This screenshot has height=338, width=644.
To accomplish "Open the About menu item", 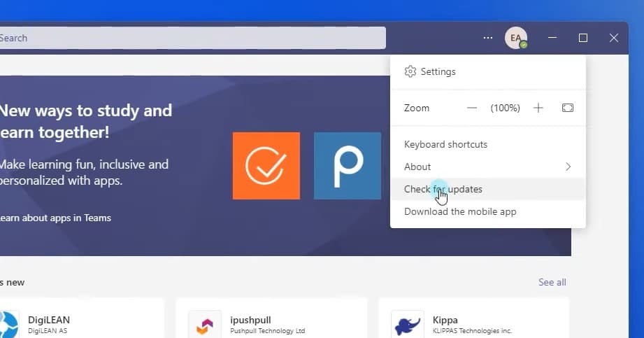I will click(488, 167).
